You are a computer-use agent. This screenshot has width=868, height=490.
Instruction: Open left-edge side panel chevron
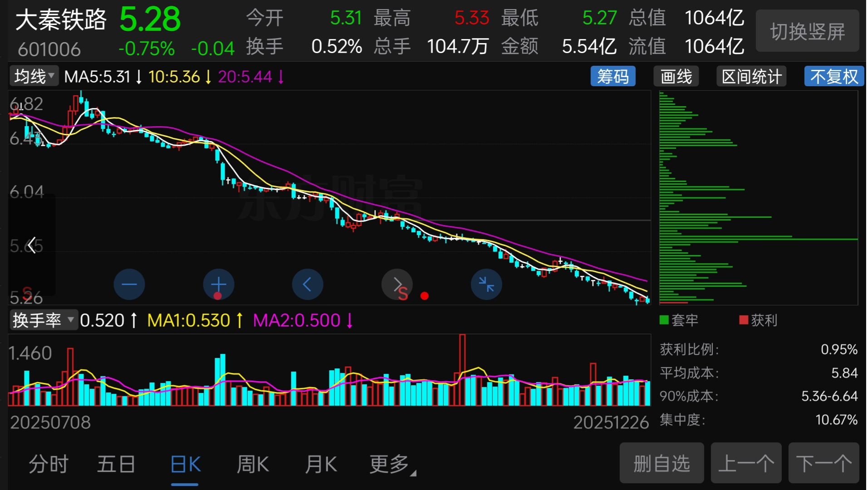(x=31, y=245)
